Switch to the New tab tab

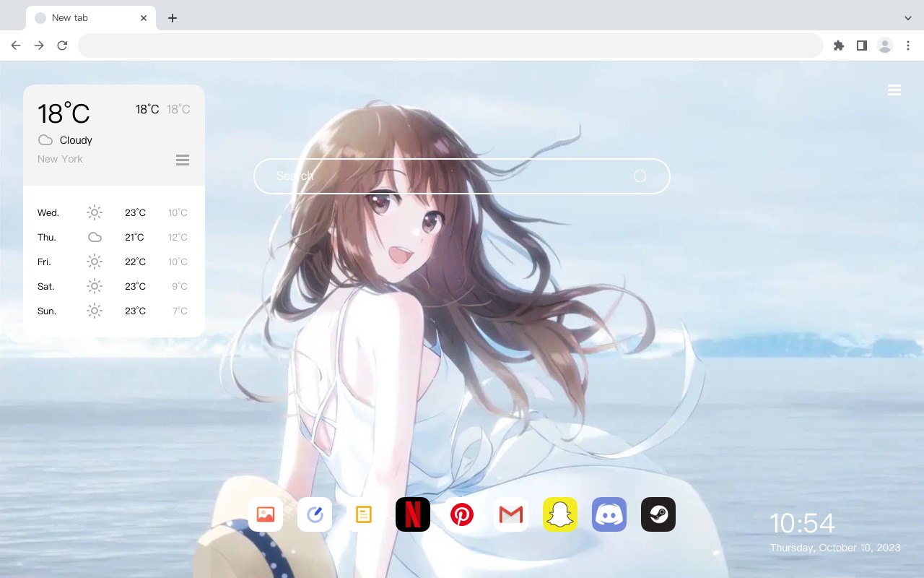91,18
